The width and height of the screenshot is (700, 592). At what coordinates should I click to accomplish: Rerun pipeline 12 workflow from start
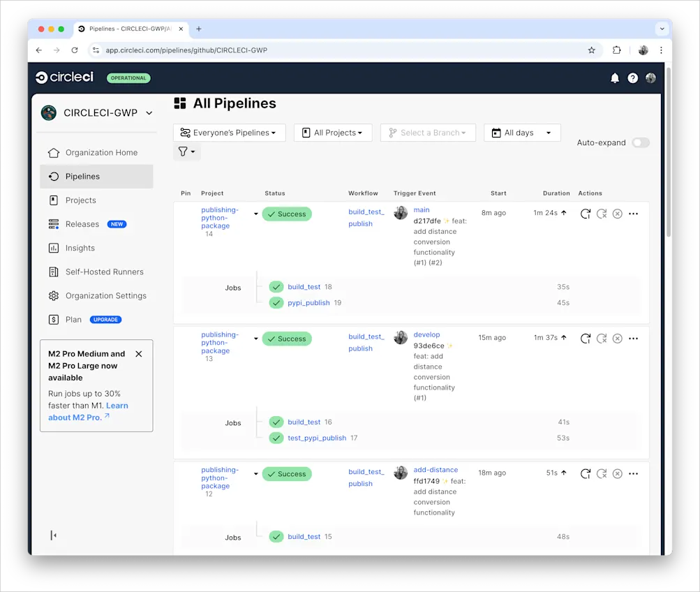point(586,474)
